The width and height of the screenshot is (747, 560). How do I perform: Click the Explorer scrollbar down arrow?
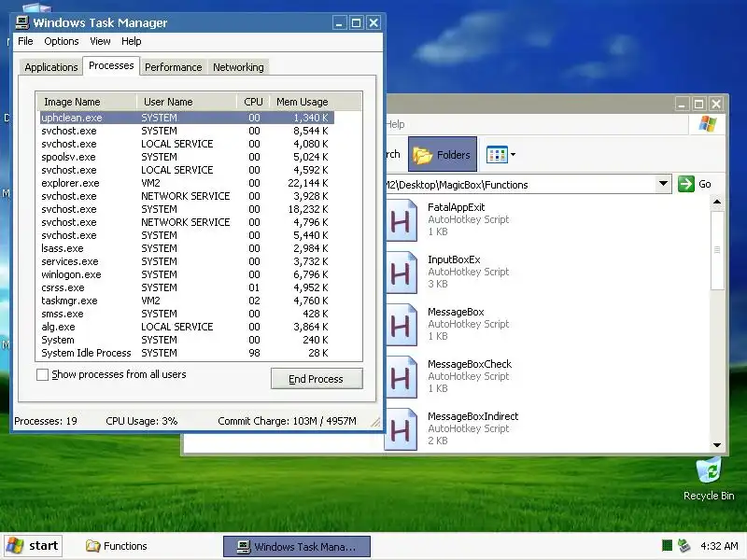pyautogui.click(x=717, y=445)
